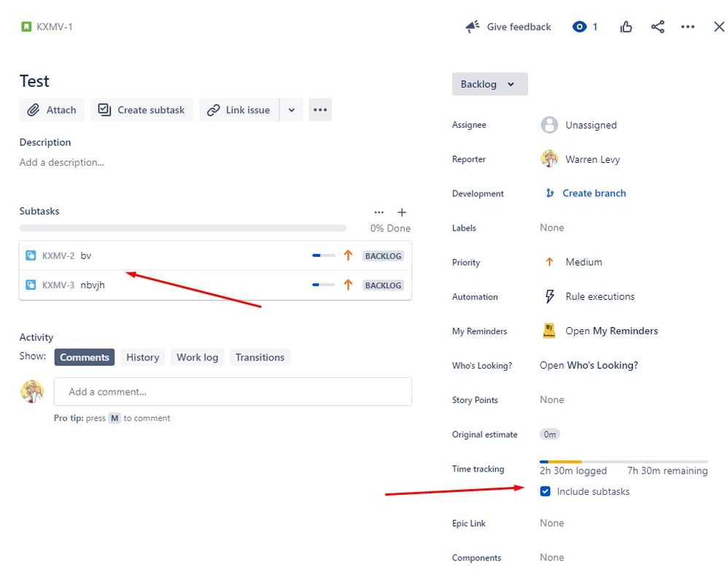Click the KXMV-2 time tracking progress bar
Image resolution: width=728 pixels, height=581 pixels.
(324, 255)
